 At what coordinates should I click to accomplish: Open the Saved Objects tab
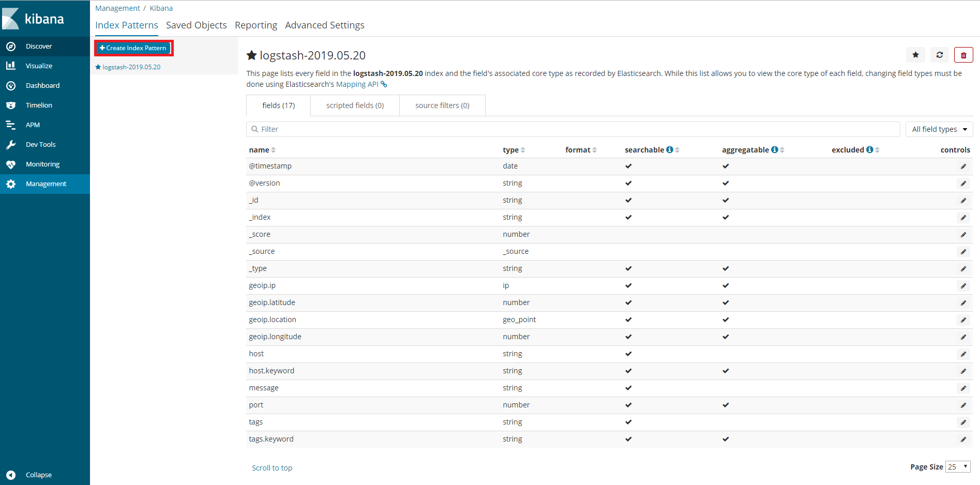(x=197, y=25)
